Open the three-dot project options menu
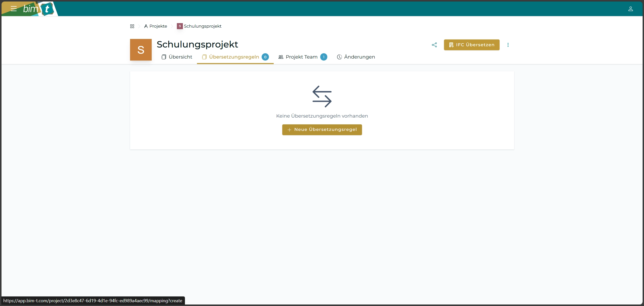644x306 pixels. pyautogui.click(x=508, y=45)
